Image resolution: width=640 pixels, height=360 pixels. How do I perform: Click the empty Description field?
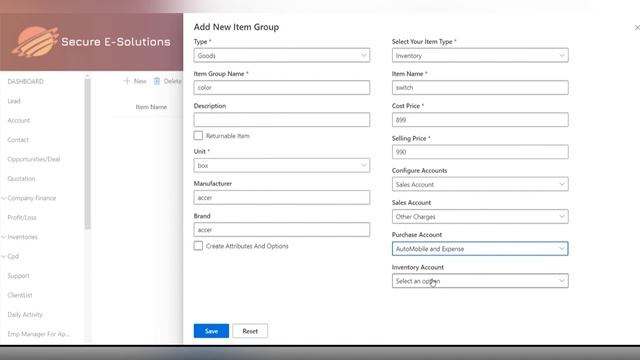tap(282, 120)
